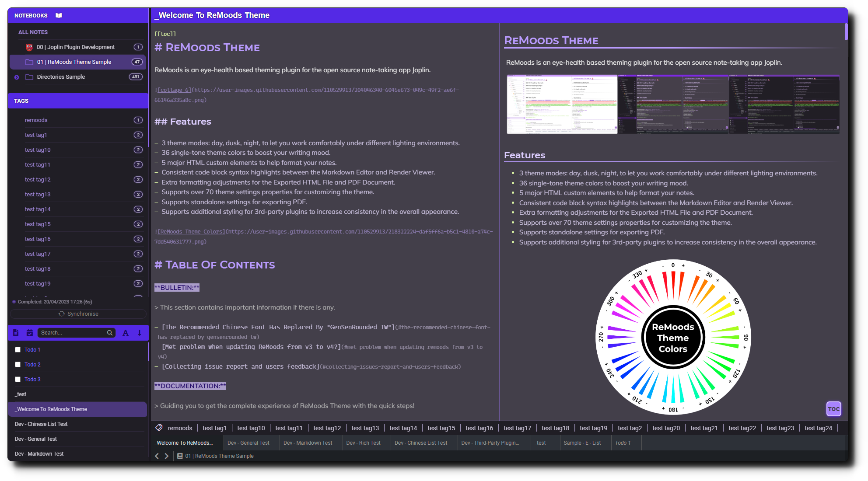868x481 pixels.
Task: Click the new note icon
Action: point(16,333)
